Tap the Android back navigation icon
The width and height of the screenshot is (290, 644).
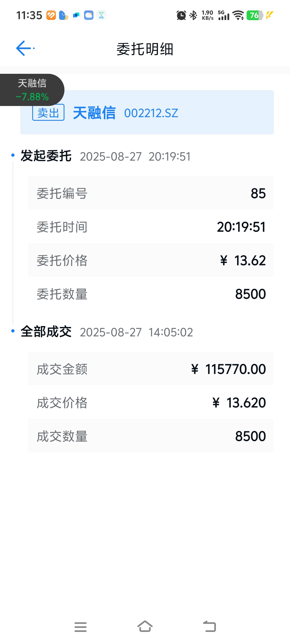click(209, 627)
